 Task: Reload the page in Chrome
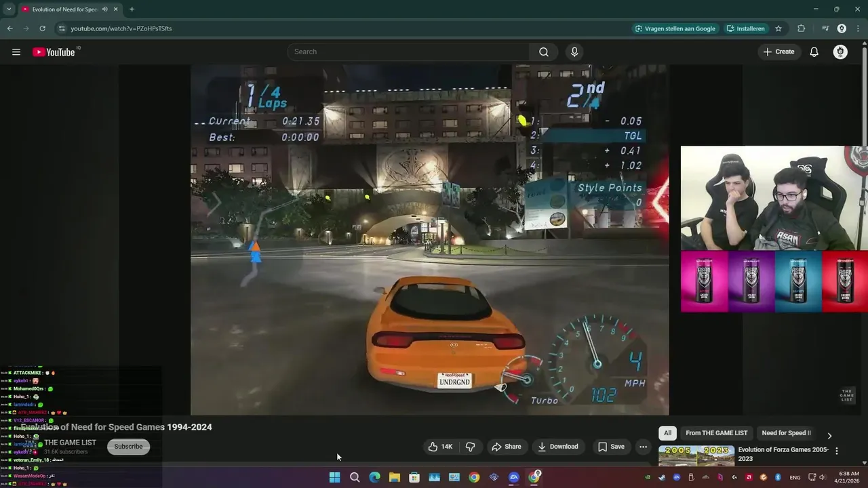click(42, 28)
